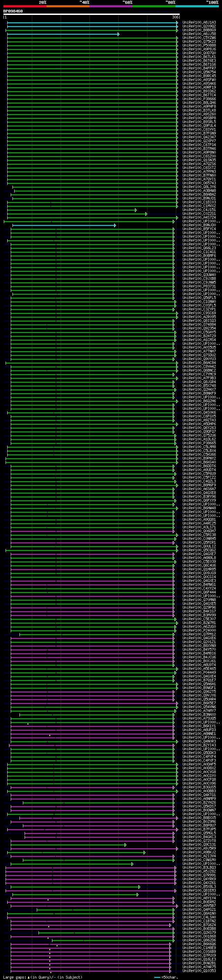This screenshot has height=980, width=222.
Task: Click the BP098460 query name
Action: [x=13, y=11]
